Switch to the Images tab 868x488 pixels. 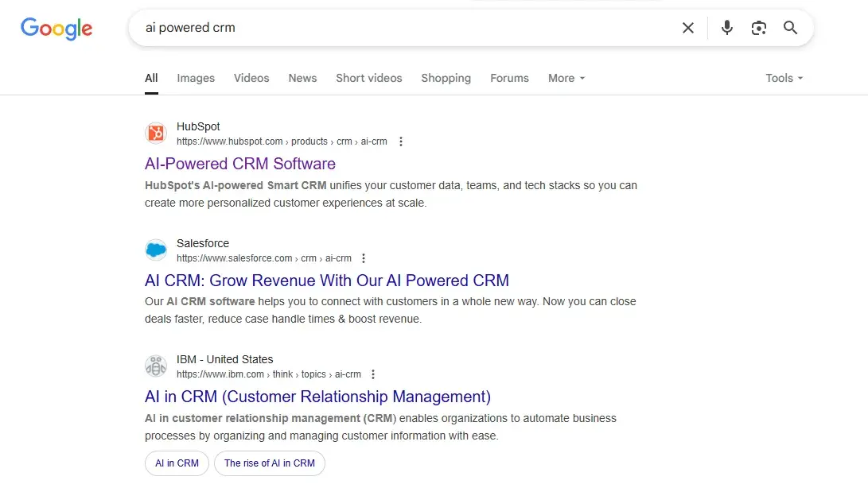pyautogui.click(x=195, y=78)
